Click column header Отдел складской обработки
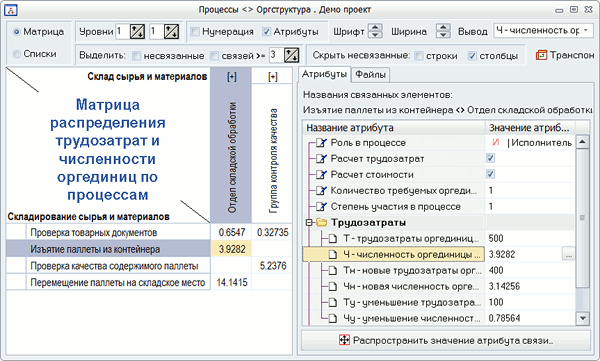The width and height of the screenshot is (600, 361). click(232, 157)
